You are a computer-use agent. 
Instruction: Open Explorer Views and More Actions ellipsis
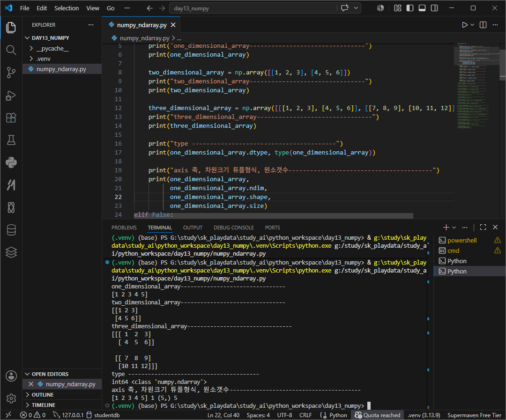click(x=91, y=25)
